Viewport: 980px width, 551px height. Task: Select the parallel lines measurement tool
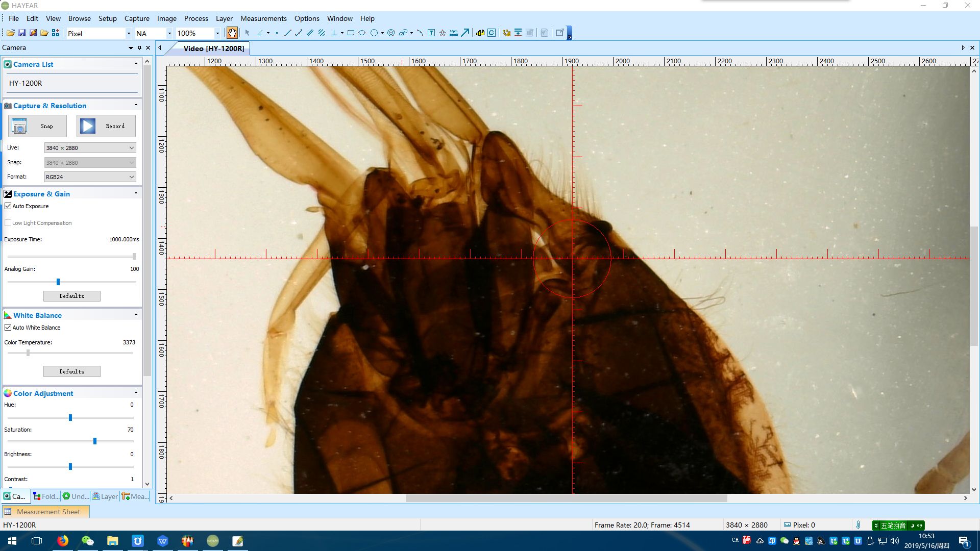(310, 33)
